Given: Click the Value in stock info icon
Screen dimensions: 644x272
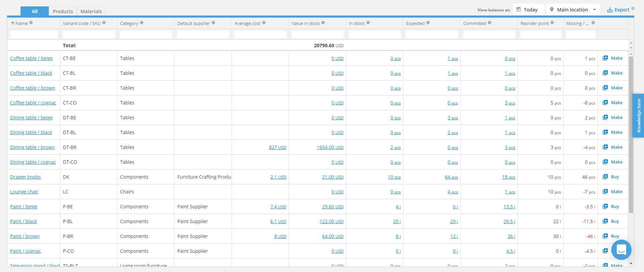Looking at the screenshot, I should 323,23.
